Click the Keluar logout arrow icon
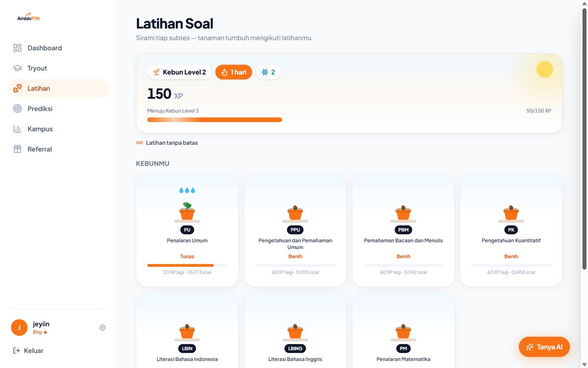588x368 pixels. pos(17,351)
